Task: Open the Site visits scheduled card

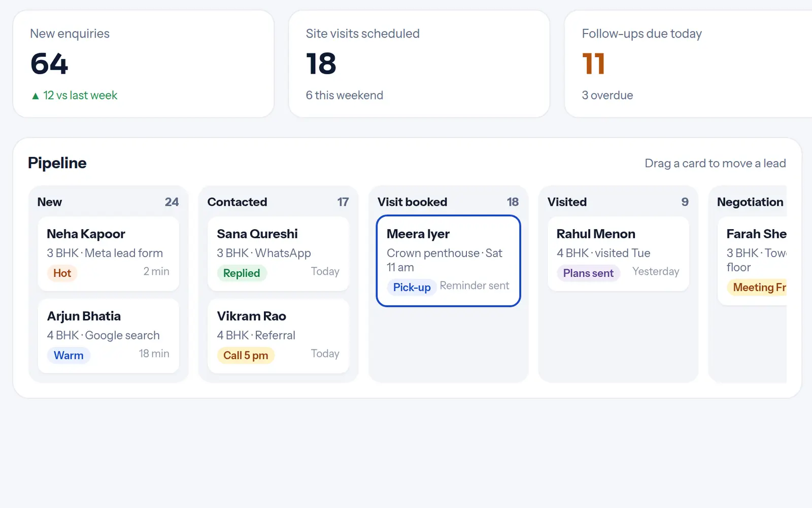Action: pyautogui.click(x=419, y=64)
